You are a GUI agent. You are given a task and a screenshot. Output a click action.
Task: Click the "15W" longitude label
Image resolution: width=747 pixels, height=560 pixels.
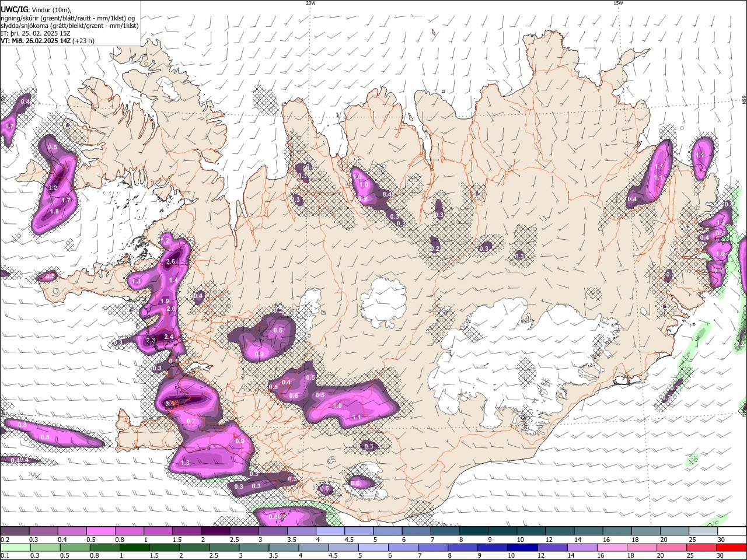click(618, 3)
